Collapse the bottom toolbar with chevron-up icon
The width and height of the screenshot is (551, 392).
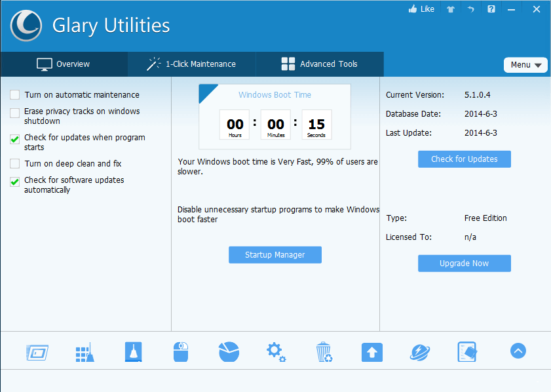(518, 351)
